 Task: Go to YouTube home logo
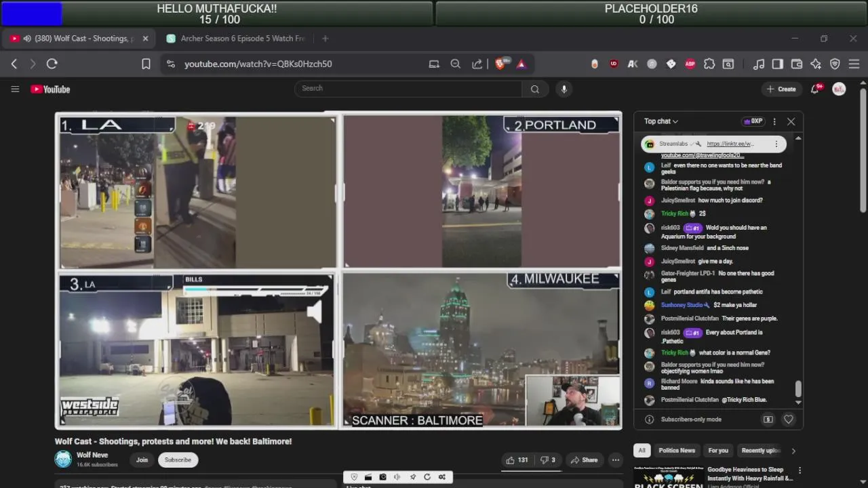coord(50,89)
